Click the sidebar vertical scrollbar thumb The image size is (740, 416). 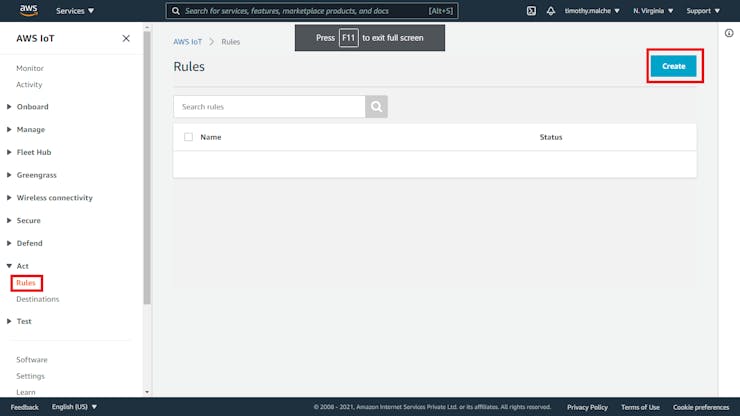(x=147, y=168)
